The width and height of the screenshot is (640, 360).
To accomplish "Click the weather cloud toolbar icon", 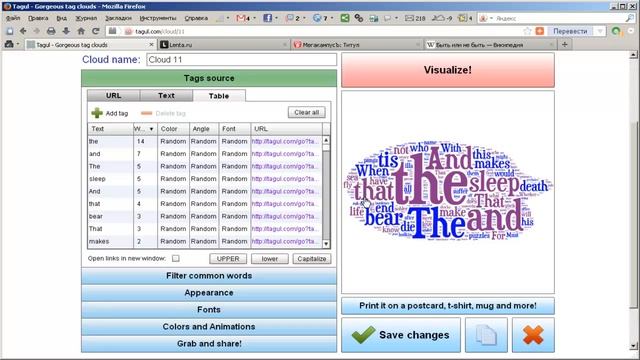I will (442, 18).
